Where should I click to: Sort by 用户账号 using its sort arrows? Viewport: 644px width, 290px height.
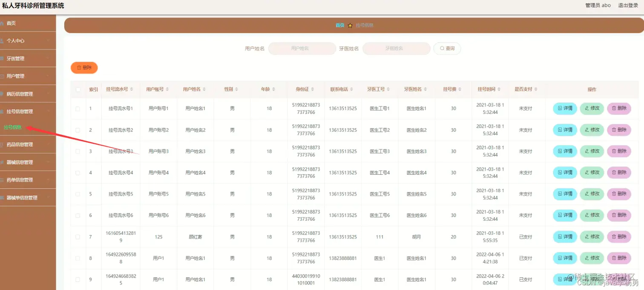point(167,89)
